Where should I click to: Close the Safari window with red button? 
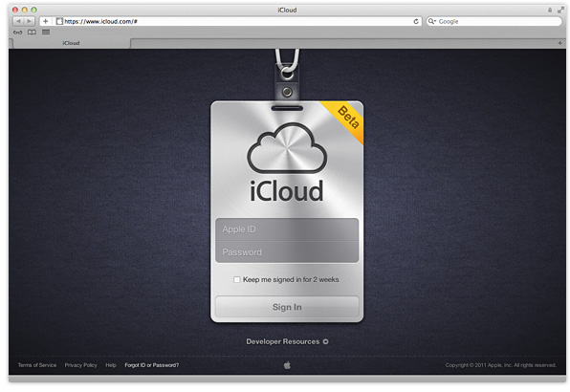pyautogui.click(x=15, y=10)
